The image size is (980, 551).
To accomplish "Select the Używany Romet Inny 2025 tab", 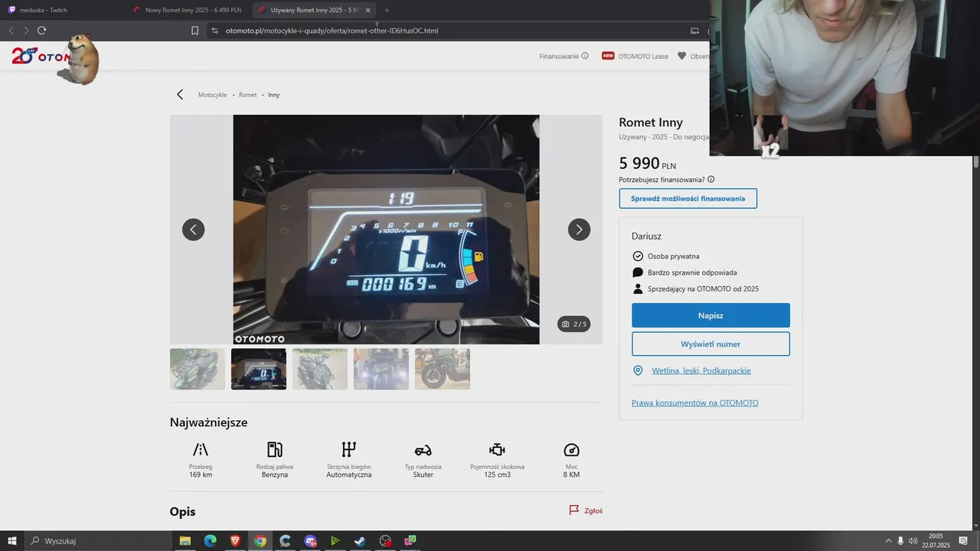I will 313,10.
